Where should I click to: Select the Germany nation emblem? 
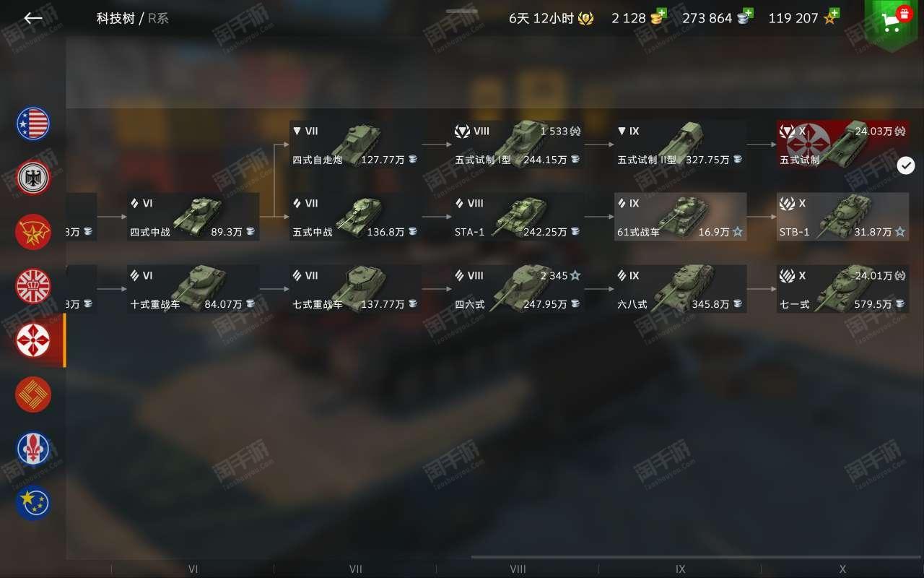click(33, 178)
